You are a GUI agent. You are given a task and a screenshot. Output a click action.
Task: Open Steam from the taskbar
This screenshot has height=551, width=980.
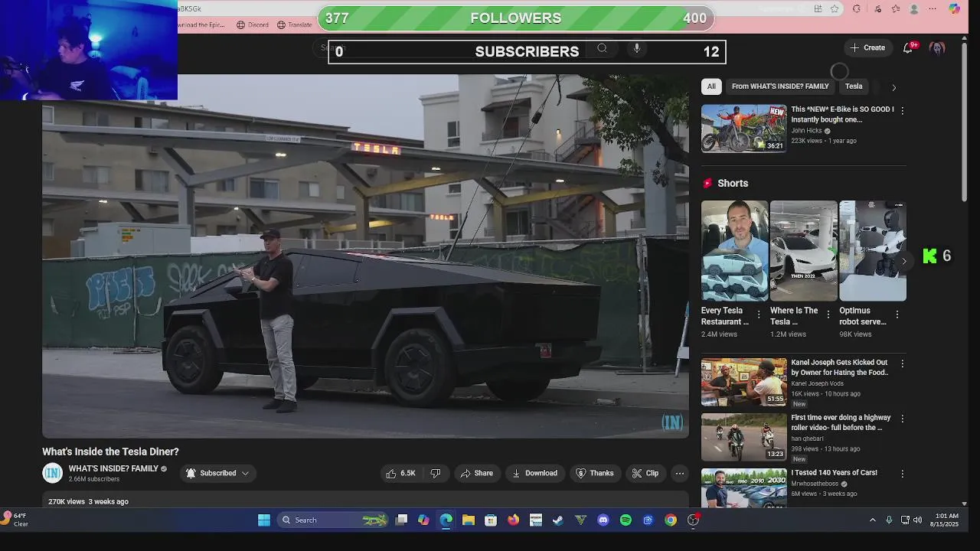(x=558, y=520)
